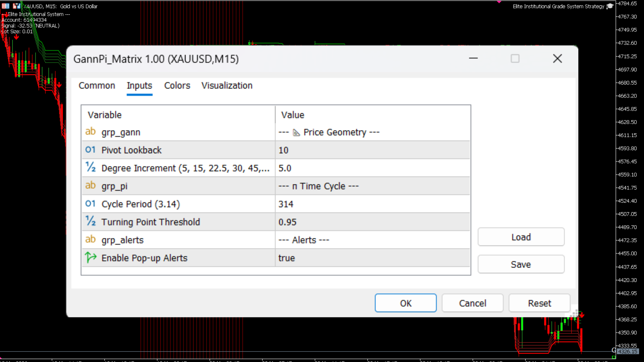Save current input settings
Screen dimensions: 644x362
521,264
